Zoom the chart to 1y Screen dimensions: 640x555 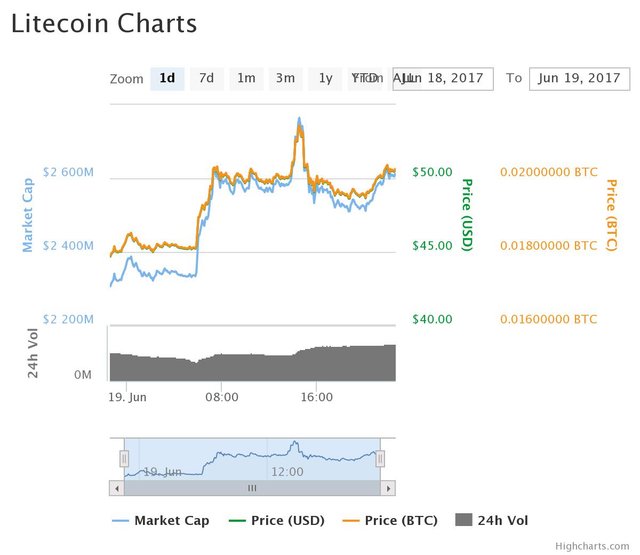tap(325, 78)
